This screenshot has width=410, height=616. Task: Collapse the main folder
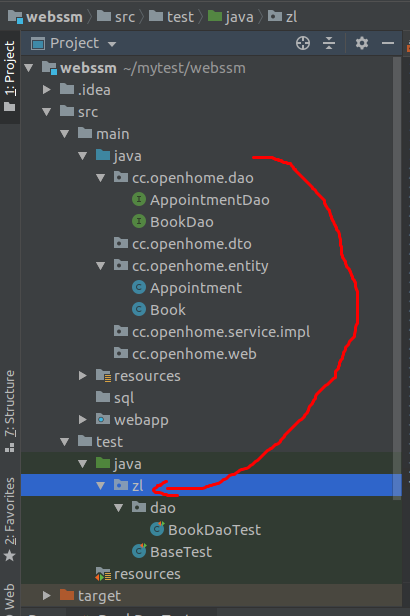pyautogui.click(x=65, y=134)
